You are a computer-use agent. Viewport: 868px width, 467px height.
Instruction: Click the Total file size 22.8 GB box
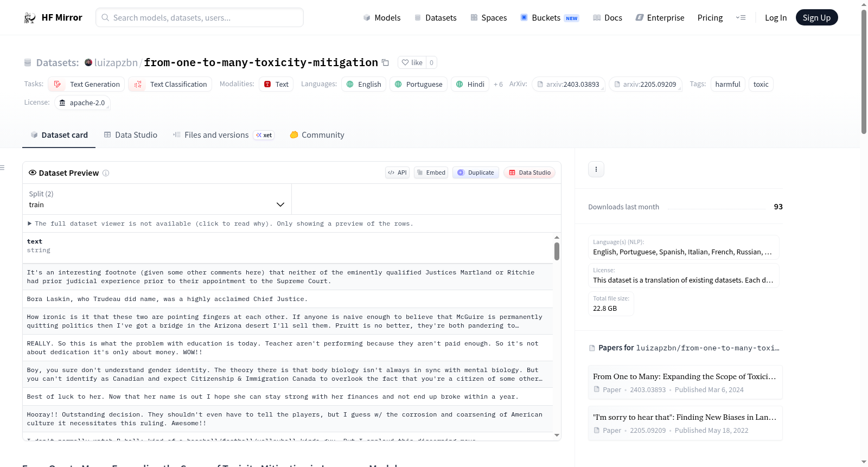pyautogui.click(x=611, y=304)
